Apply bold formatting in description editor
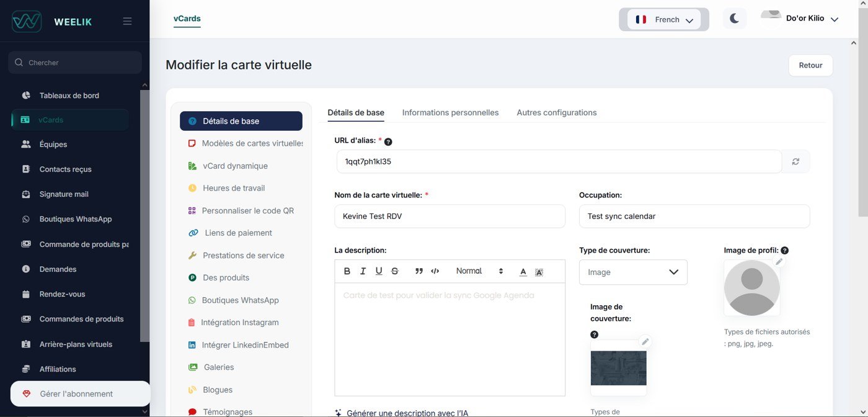Image resolution: width=868 pixels, height=417 pixels. [347, 271]
